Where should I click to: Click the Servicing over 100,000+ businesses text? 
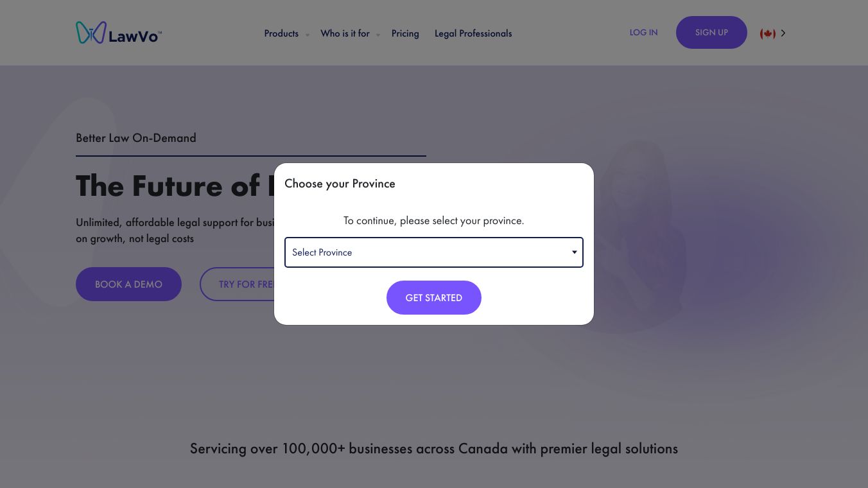[x=433, y=448]
